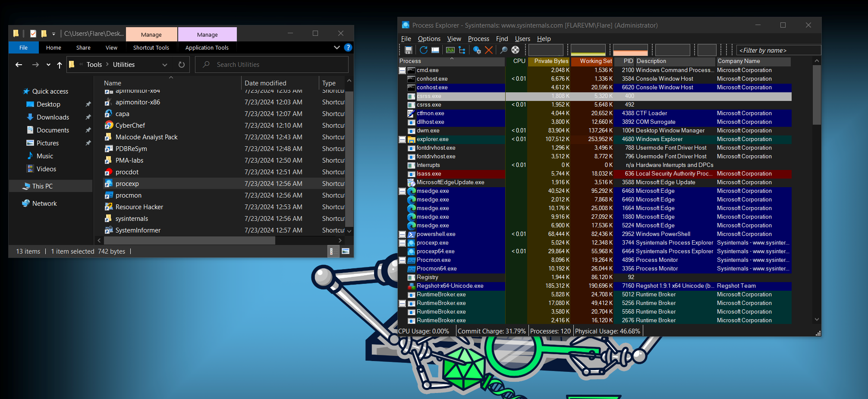Switch to large thumbnails view in status bar

click(x=346, y=251)
